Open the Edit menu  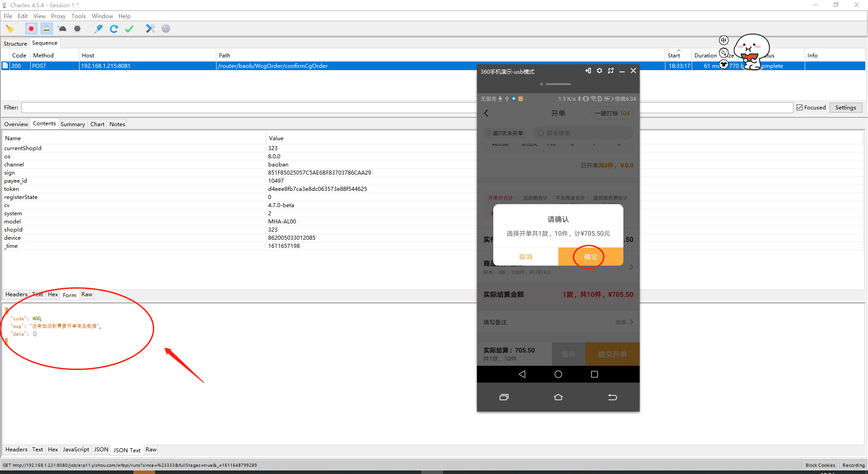[x=23, y=16]
